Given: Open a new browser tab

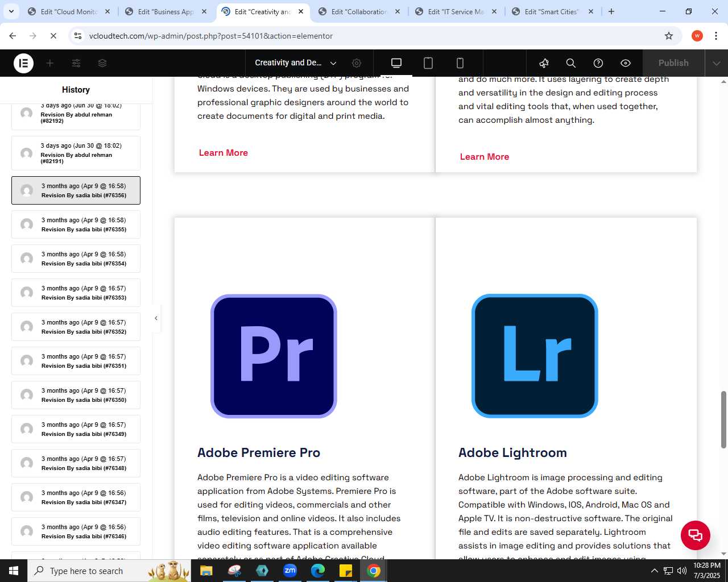Looking at the screenshot, I should [x=611, y=11].
